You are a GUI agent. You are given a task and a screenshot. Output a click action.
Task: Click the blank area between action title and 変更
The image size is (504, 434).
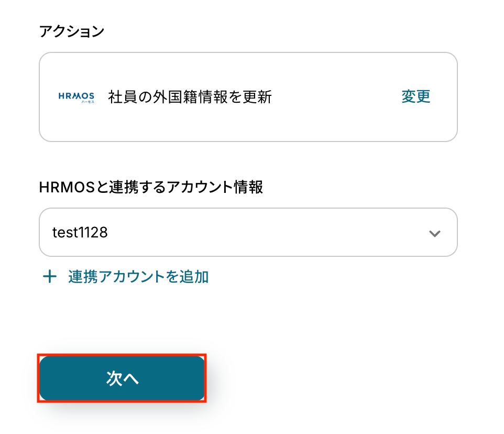tap(335, 97)
